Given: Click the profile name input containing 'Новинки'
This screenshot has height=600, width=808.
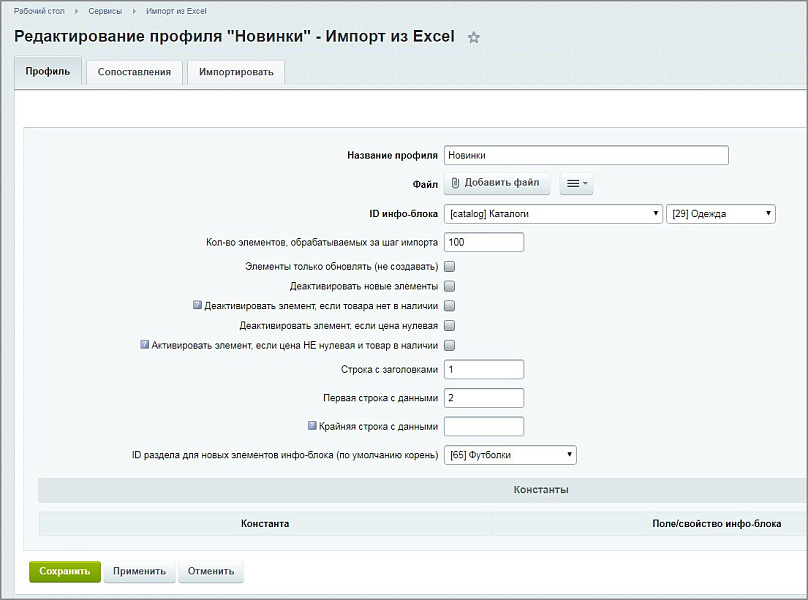Looking at the screenshot, I should click(x=585, y=155).
